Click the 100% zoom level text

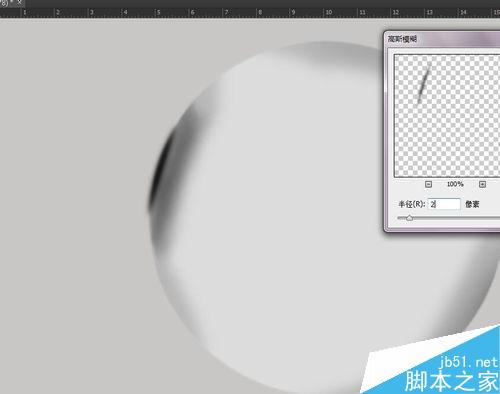pyautogui.click(x=455, y=184)
